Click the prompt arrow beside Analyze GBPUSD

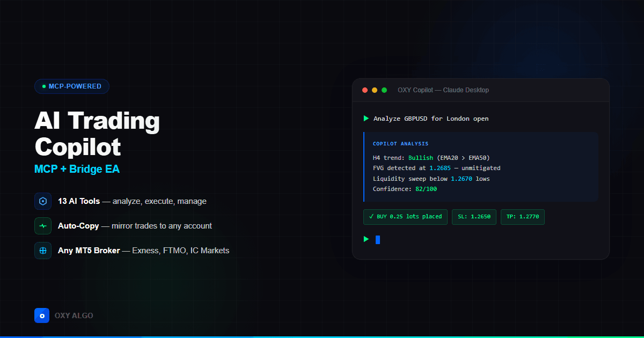366,119
